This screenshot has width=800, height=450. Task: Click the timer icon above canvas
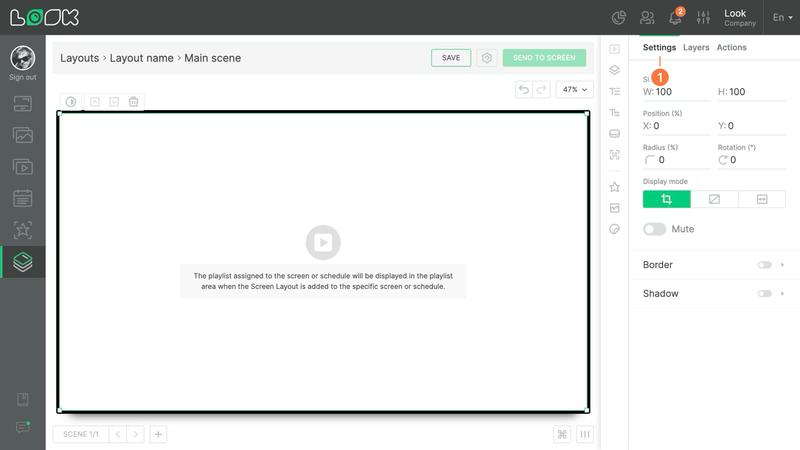(71, 102)
